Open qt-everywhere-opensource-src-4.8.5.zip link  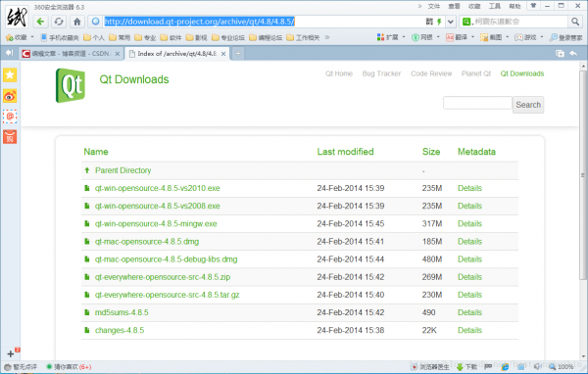163,277
